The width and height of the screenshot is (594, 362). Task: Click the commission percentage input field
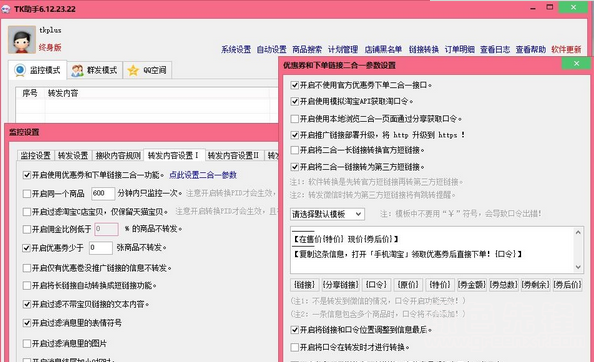(106, 229)
